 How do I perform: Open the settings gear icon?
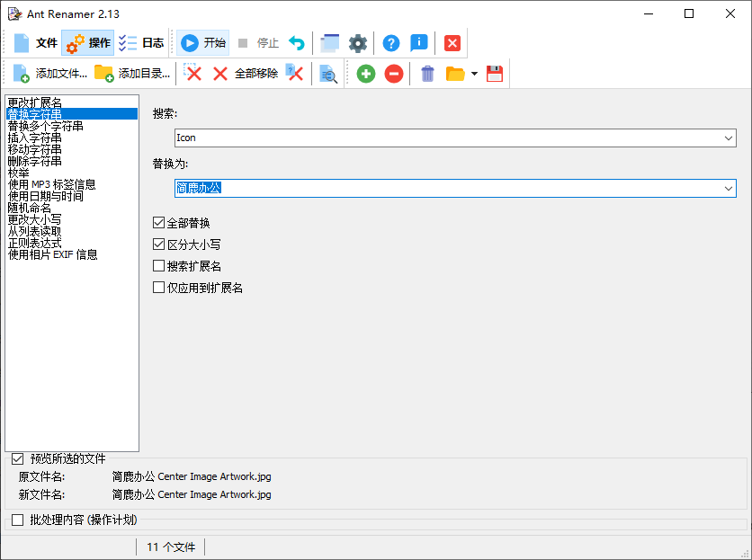coord(357,42)
